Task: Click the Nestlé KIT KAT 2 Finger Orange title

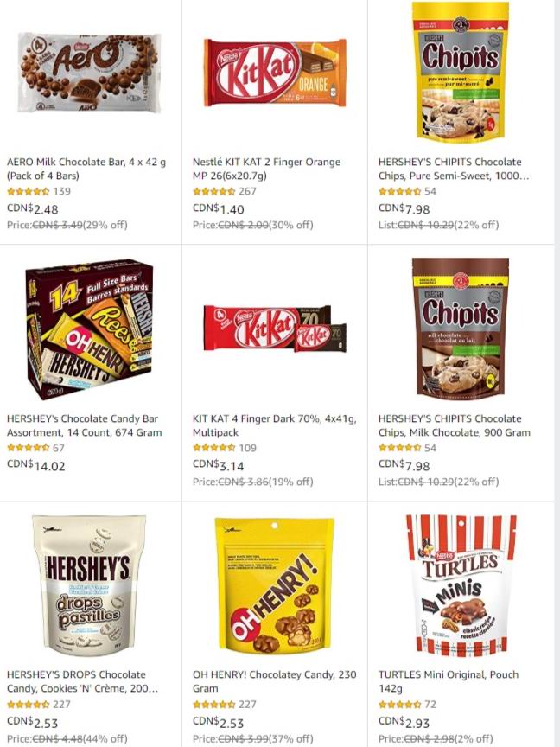Action: [266, 169]
